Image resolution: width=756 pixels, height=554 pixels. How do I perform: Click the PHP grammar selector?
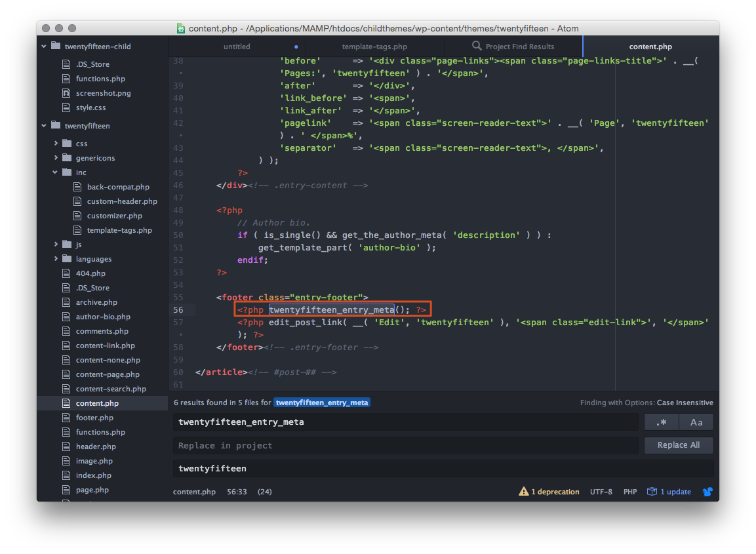click(x=629, y=492)
